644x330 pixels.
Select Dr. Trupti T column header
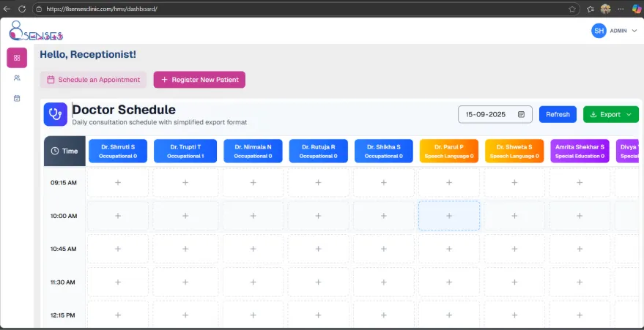click(x=185, y=151)
